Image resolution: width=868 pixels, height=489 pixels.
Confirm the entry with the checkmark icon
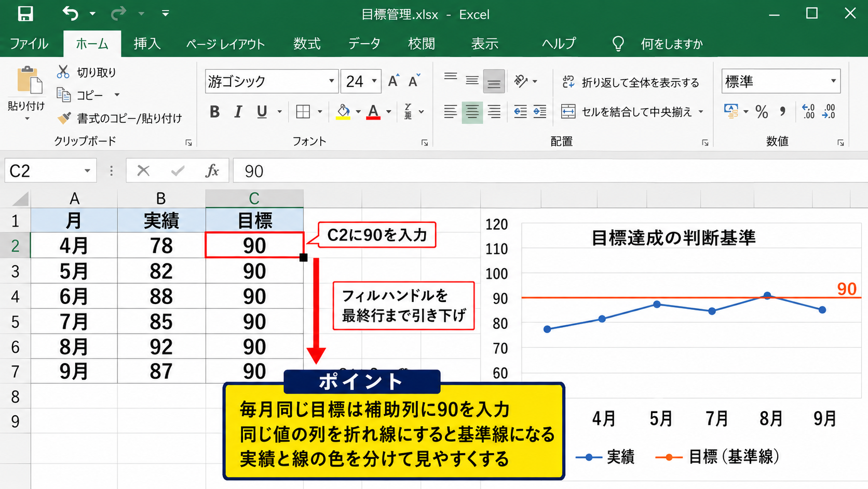click(x=178, y=170)
